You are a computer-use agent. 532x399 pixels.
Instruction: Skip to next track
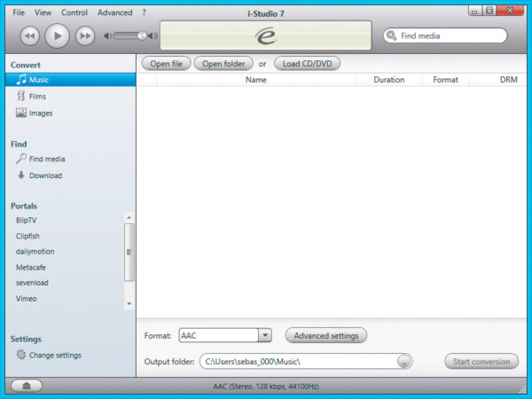(84, 35)
